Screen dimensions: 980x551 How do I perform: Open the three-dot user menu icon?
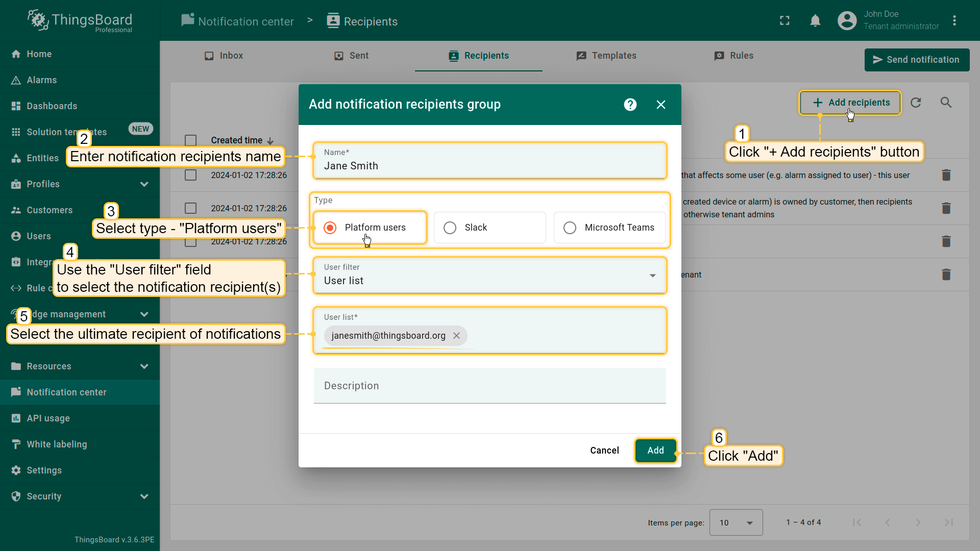tap(954, 20)
